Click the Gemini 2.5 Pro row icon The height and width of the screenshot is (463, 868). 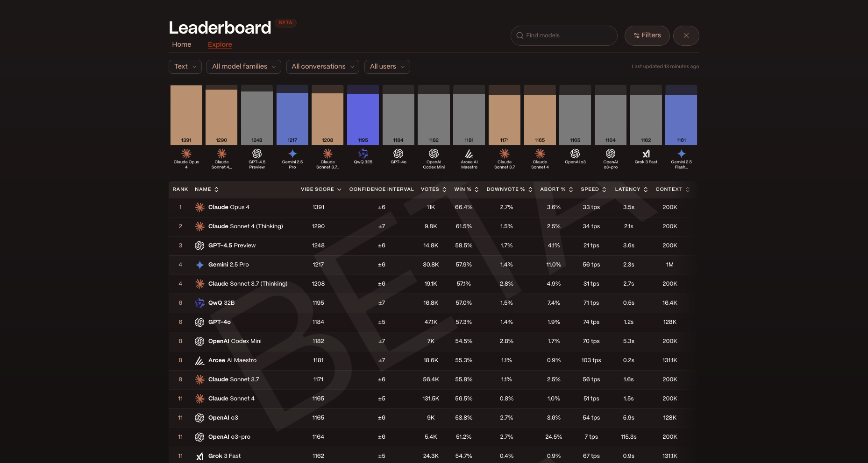199,265
